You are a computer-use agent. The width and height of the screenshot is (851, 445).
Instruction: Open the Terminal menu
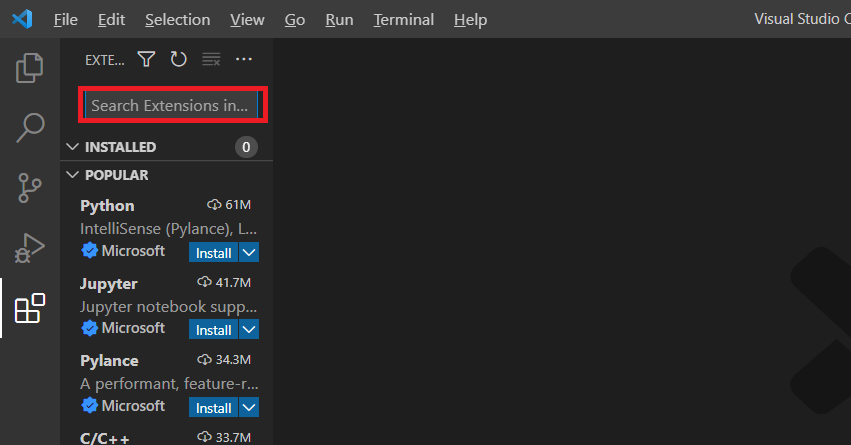(403, 20)
